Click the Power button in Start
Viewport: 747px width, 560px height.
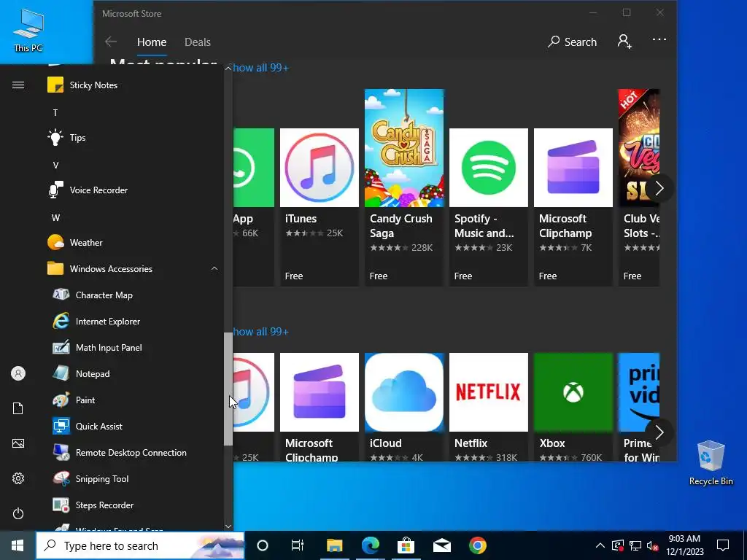click(x=18, y=513)
